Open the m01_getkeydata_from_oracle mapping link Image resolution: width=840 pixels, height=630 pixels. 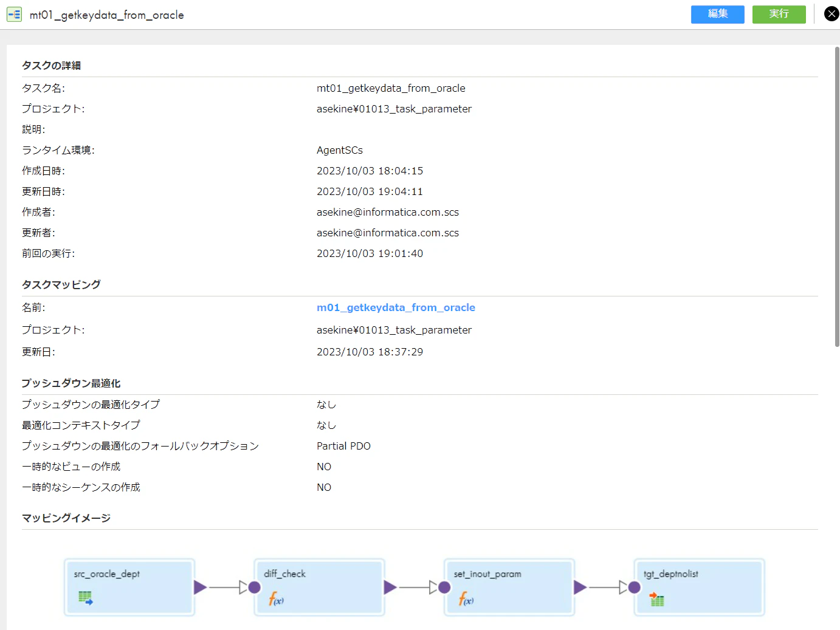pyautogui.click(x=396, y=307)
